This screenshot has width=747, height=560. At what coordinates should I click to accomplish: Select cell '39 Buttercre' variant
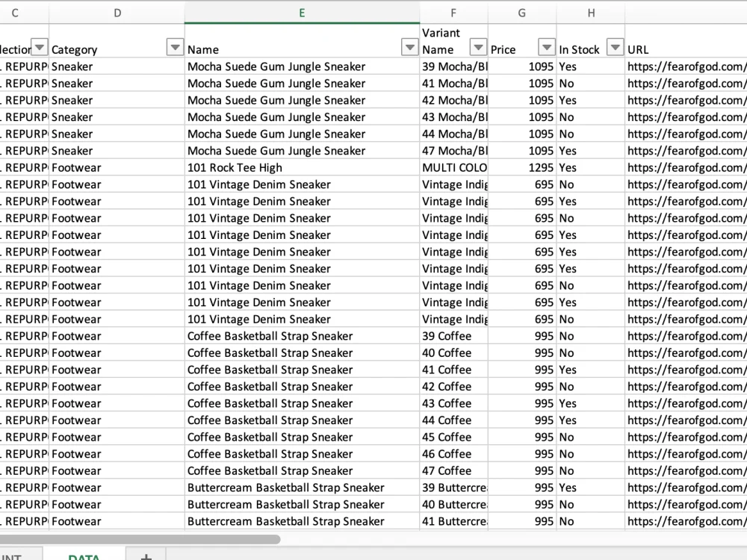(454, 488)
